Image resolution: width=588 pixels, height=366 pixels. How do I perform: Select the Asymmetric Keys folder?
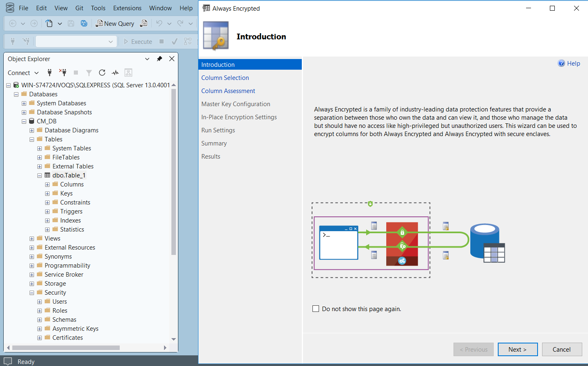coord(75,329)
